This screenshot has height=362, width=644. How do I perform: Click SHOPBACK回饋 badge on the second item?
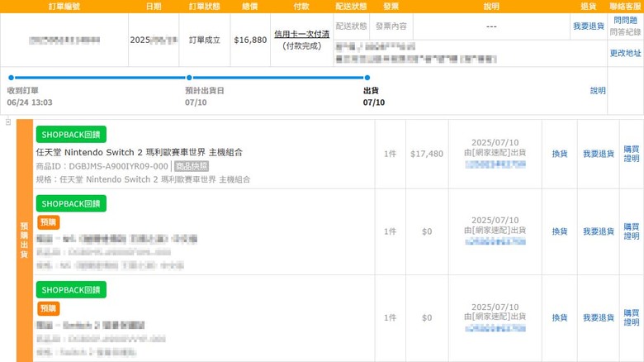(x=71, y=203)
